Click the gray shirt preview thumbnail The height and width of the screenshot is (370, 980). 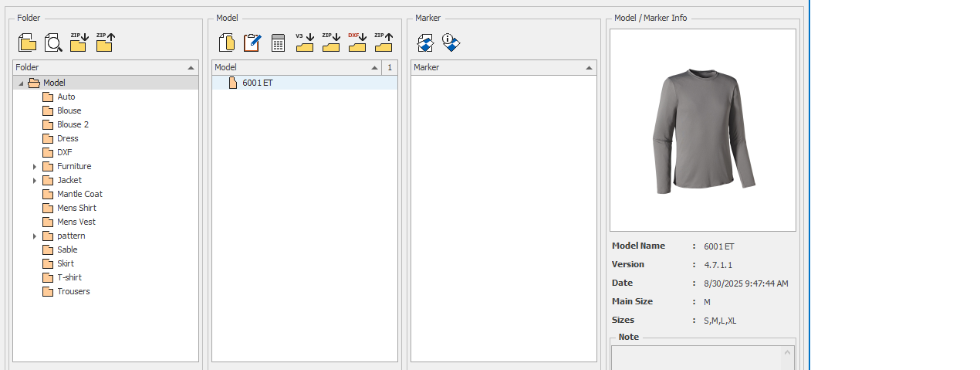coord(702,130)
